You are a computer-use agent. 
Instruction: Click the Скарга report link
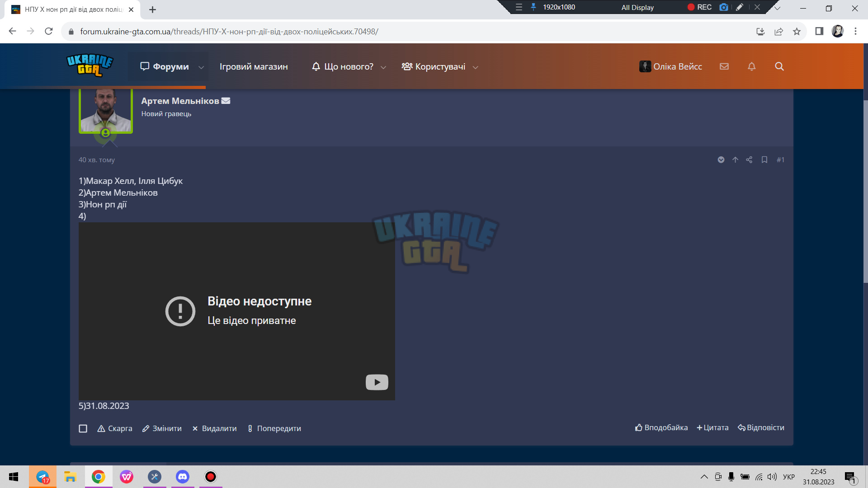point(115,428)
